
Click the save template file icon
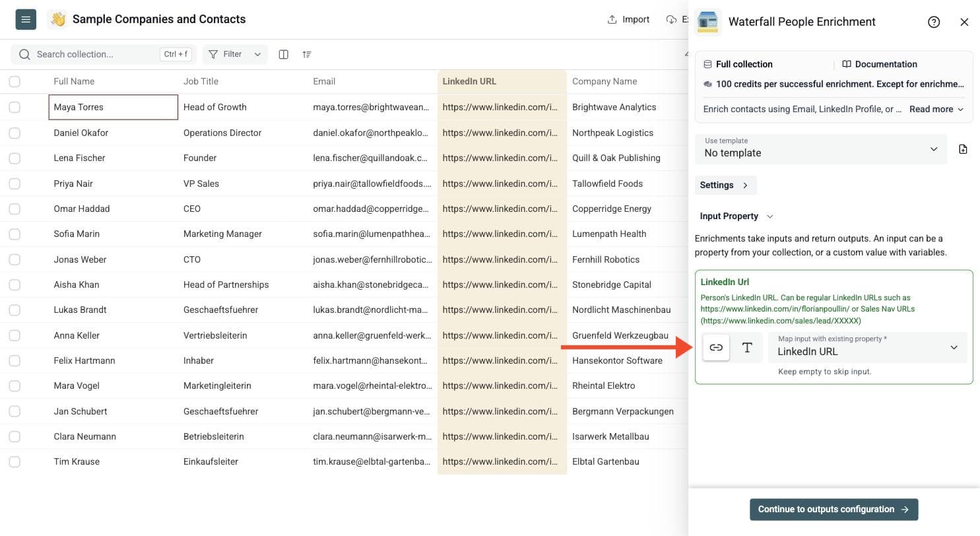[x=963, y=149]
